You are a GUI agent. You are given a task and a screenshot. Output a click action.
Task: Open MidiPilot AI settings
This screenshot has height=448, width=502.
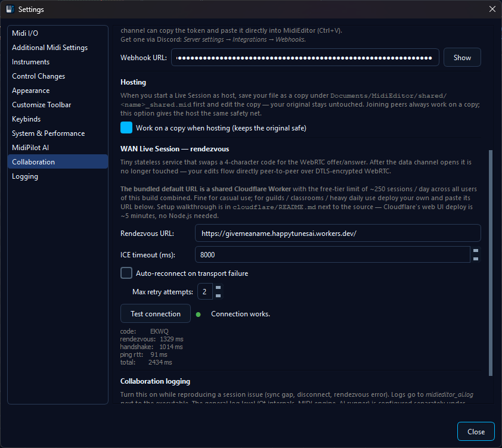tap(58, 148)
